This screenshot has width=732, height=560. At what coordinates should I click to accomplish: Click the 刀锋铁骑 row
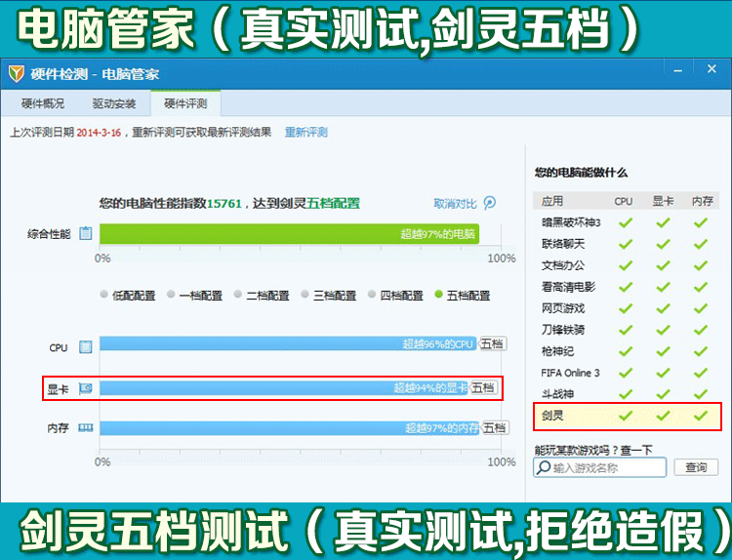(626, 330)
